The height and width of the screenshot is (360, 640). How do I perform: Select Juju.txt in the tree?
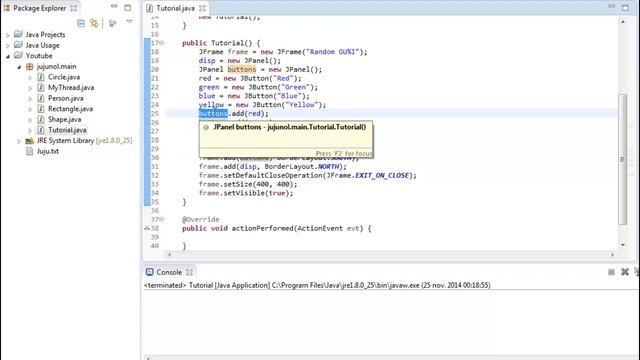pos(48,151)
